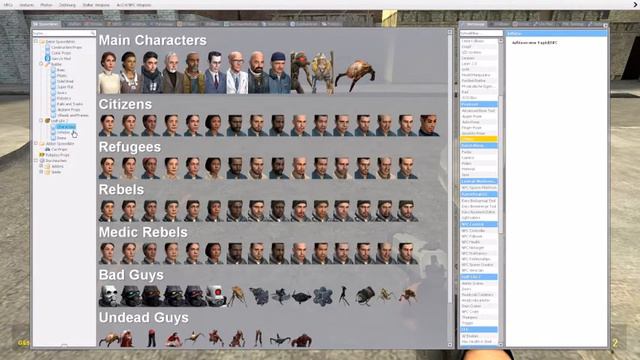The height and width of the screenshot is (360, 640).
Task: Click the tool list search field
Action: [x=481, y=33]
